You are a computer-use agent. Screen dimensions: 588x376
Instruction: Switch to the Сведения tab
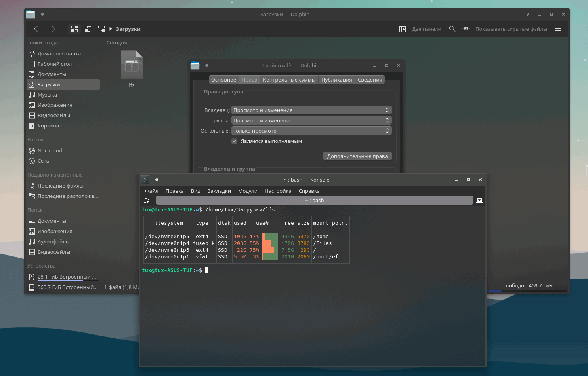[x=370, y=80]
